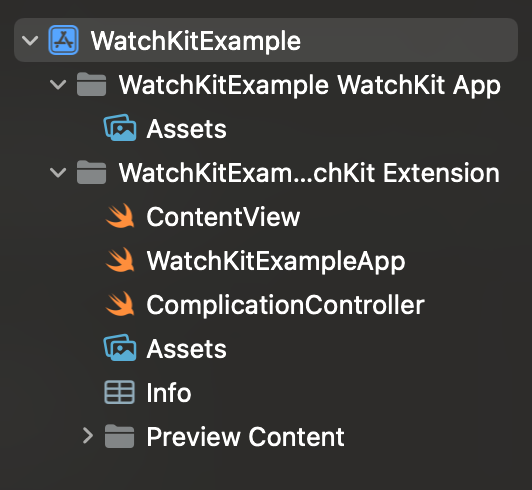Click the asset catalog icon under WatchKit App

[x=120, y=128]
